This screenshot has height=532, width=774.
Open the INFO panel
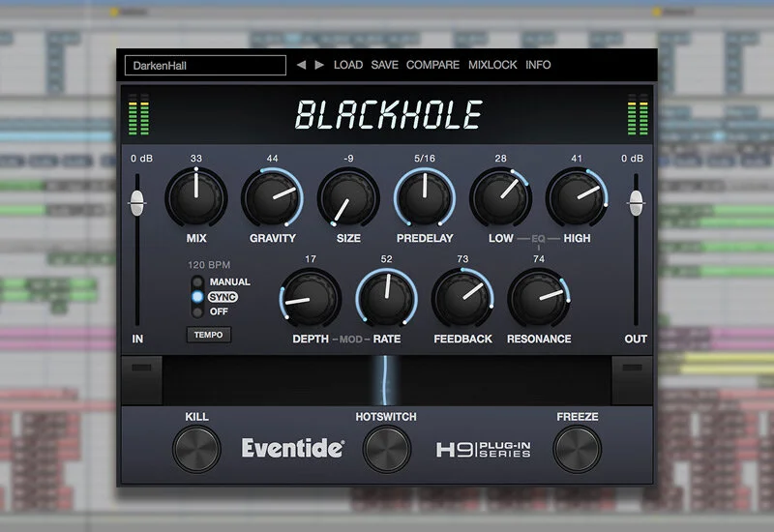click(538, 65)
